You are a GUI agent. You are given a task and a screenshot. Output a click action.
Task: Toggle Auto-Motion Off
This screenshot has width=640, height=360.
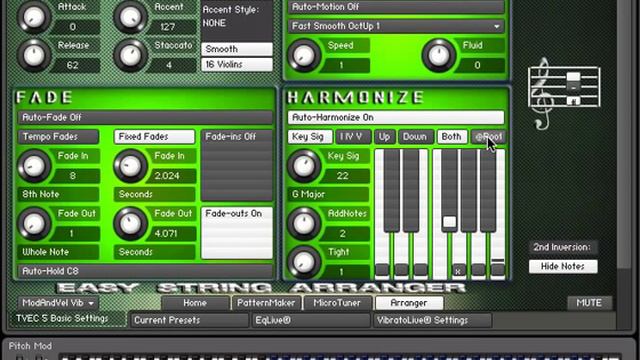(x=396, y=7)
